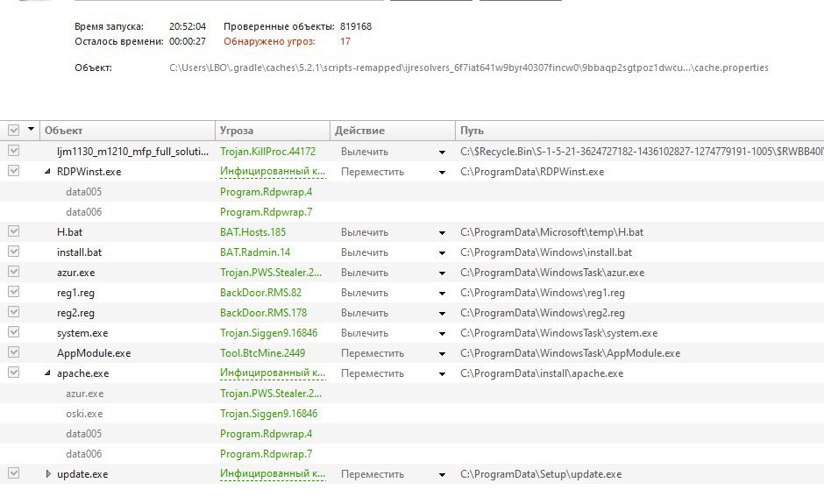The width and height of the screenshot is (824, 504).
Task: Open Trojan.Siggen9.16846 link in system.exe row
Action: click(x=268, y=333)
